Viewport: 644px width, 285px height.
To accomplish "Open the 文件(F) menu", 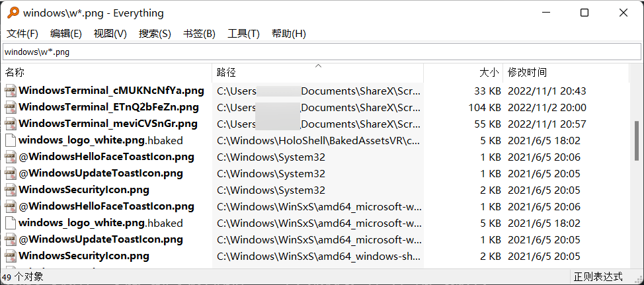I will 22,34.
